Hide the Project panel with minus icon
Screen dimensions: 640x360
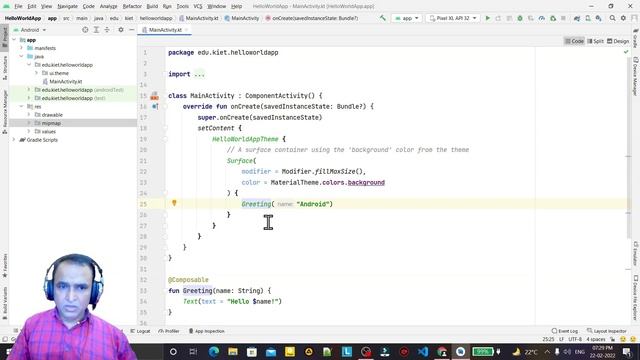131,30
